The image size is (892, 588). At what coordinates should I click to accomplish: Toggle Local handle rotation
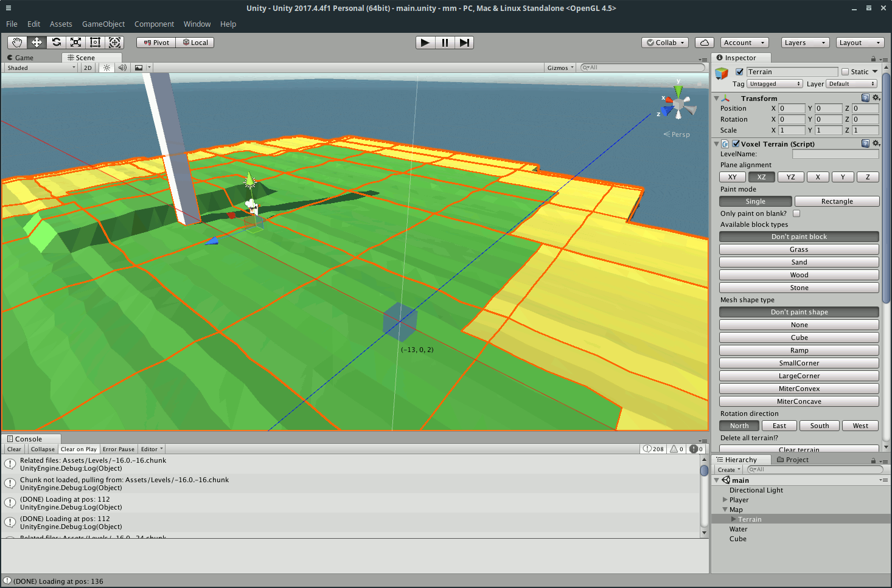(195, 43)
